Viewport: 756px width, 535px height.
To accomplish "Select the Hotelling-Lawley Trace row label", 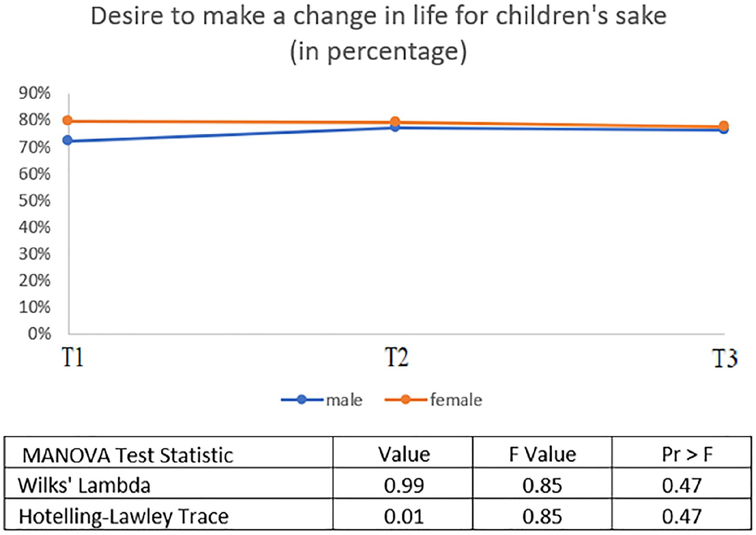I will (123, 517).
